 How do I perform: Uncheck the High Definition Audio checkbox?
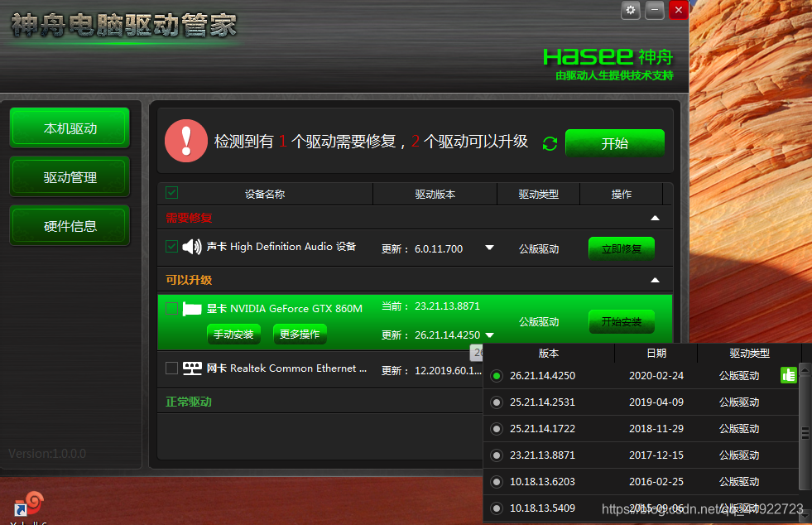tap(172, 246)
